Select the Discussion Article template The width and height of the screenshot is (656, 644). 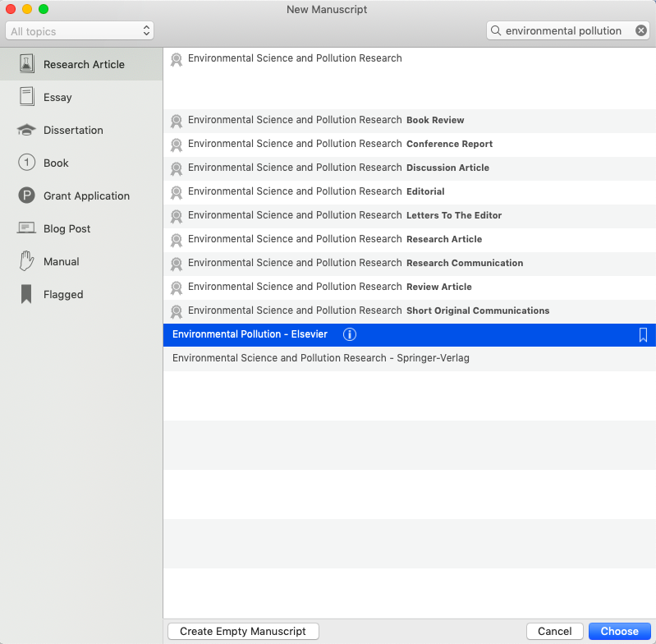click(410, 168)
